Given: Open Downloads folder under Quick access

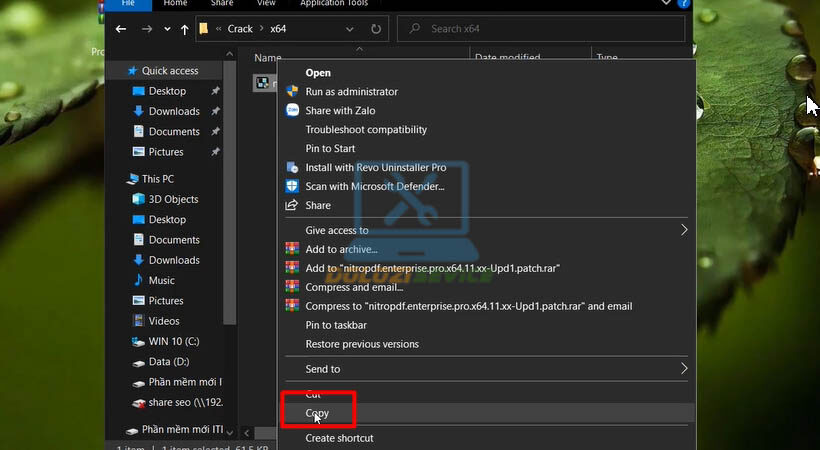Looking at the screenshot, I should coord(174,111).
